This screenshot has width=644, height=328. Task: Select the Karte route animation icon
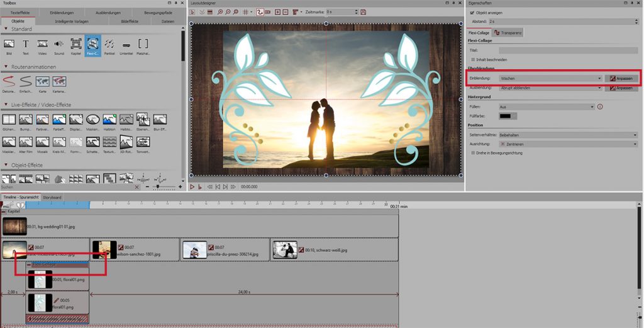pos(43,81)
